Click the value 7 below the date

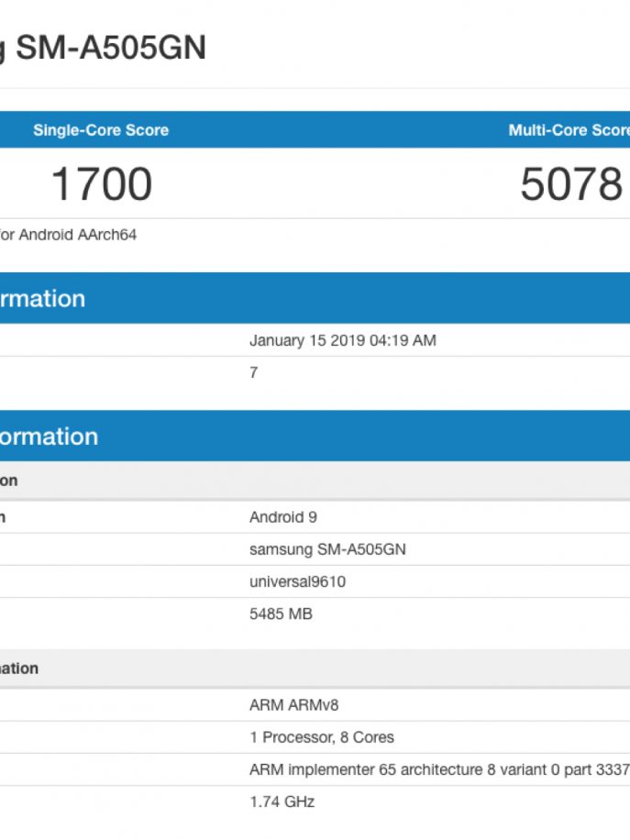254,372
